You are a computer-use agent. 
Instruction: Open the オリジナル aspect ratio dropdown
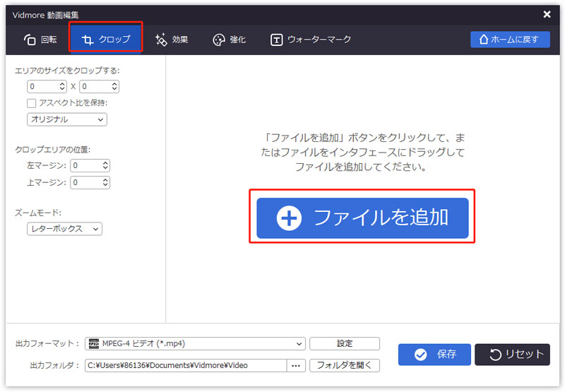point(67,119)
